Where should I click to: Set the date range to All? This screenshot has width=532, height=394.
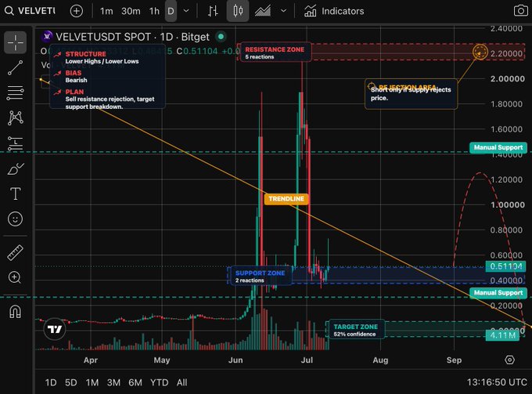(x=182, y=382)
